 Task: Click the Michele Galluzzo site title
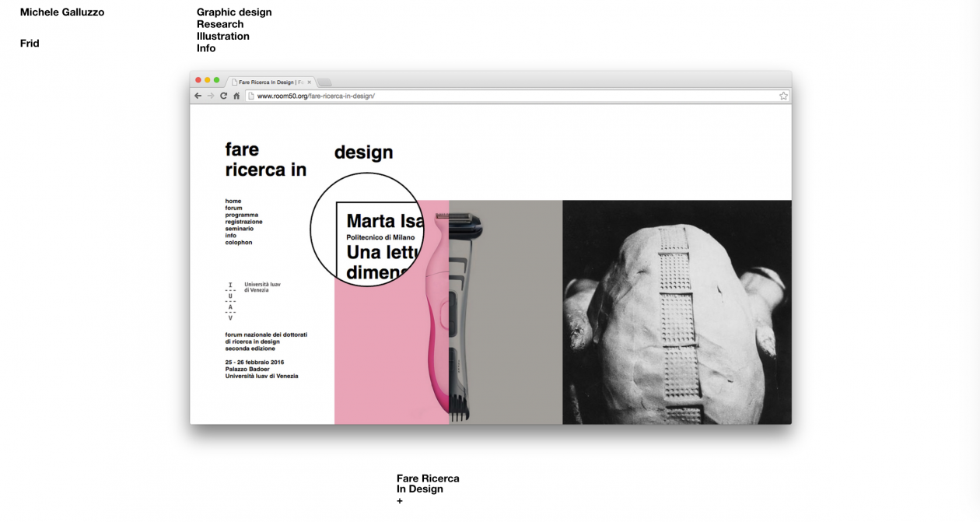pos(62,12)
